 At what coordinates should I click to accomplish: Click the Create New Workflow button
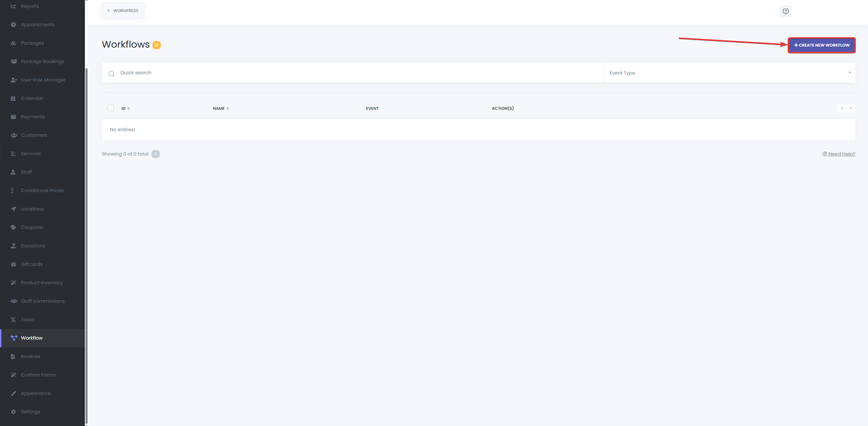(x=821, y=45)
